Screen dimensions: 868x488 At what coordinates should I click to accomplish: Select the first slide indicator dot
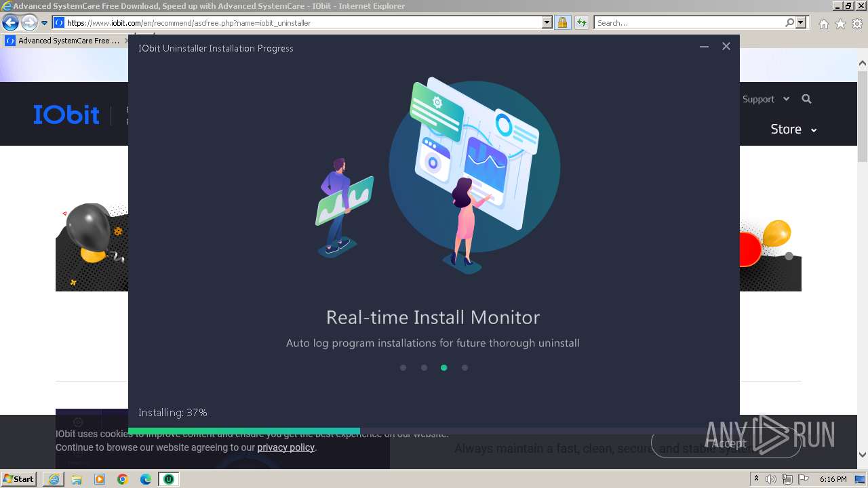point(403,368)
